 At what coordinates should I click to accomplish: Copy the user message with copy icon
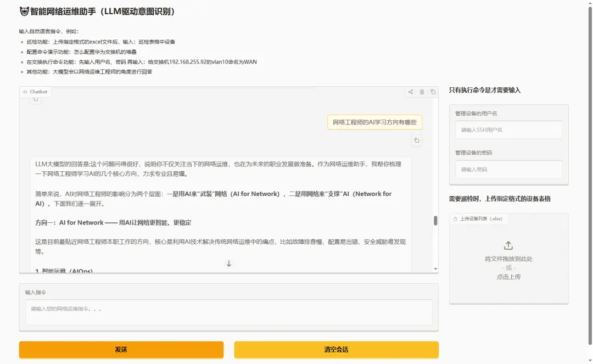(x=416, y=141)
